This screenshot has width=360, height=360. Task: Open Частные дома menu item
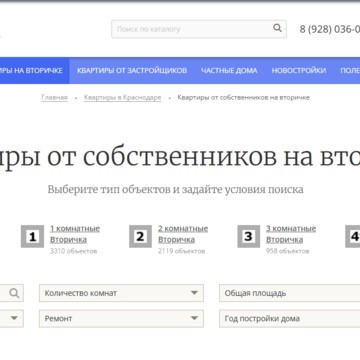point(229,71)
